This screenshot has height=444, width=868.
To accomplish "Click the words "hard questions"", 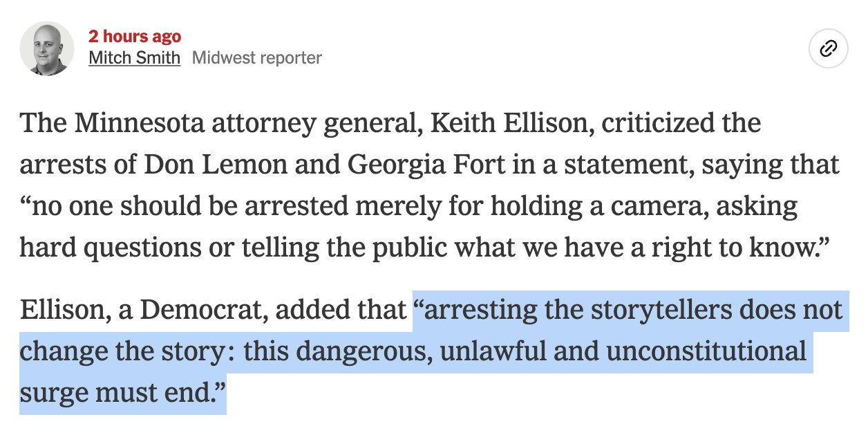I will pyautogui.click(x=96, y=248).
